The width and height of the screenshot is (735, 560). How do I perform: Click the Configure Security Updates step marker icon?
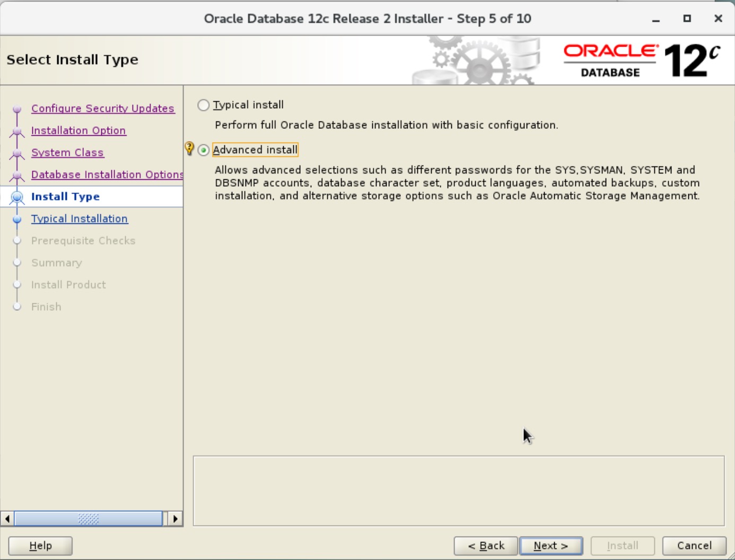(17, 109)
